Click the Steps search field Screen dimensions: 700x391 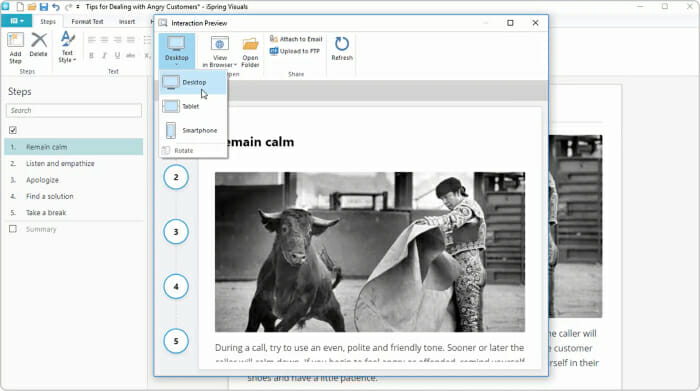74,110
